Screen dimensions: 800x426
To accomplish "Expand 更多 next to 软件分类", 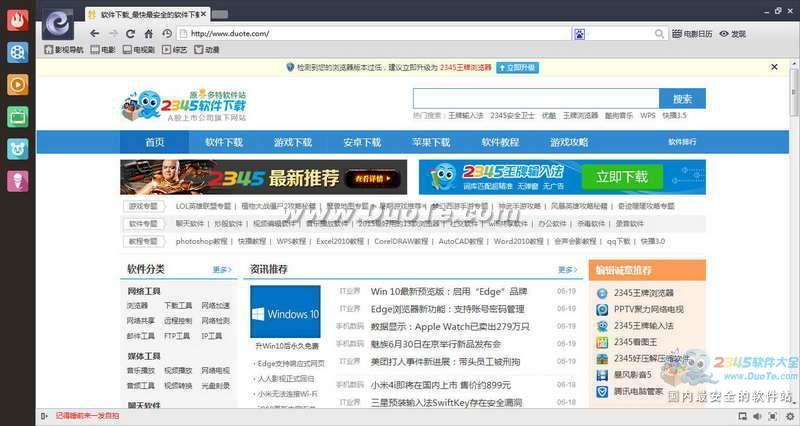I will [x=222, y=269].
